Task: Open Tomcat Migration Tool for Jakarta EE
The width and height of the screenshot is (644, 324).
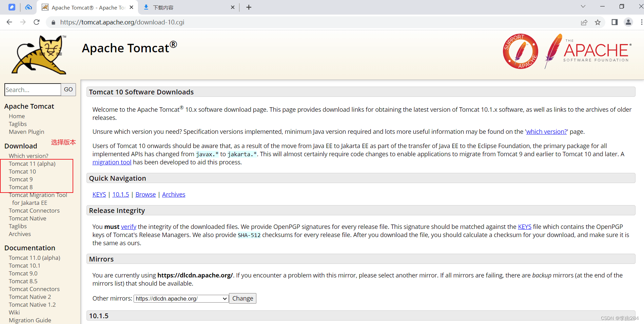Action: click(38, 199)
